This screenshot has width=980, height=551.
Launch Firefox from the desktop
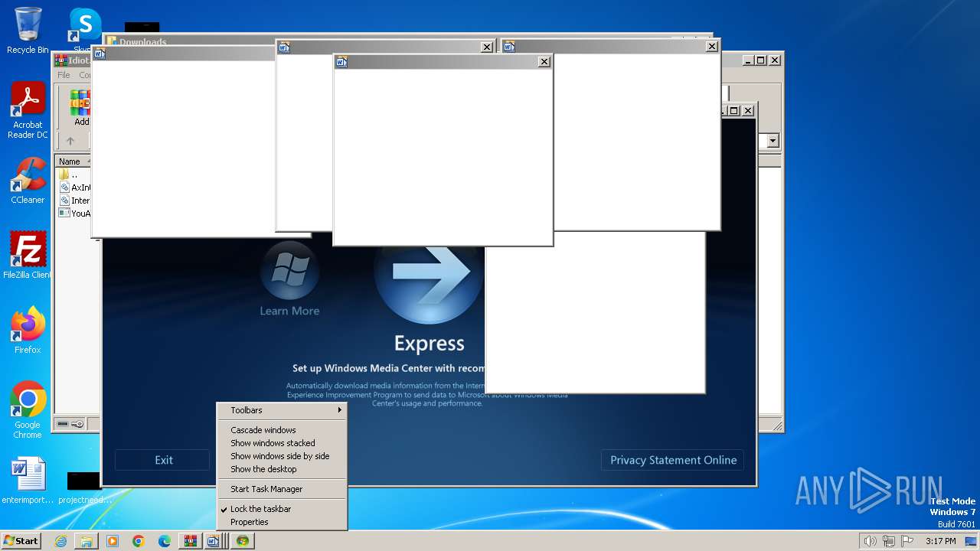[x=28, y=330]
